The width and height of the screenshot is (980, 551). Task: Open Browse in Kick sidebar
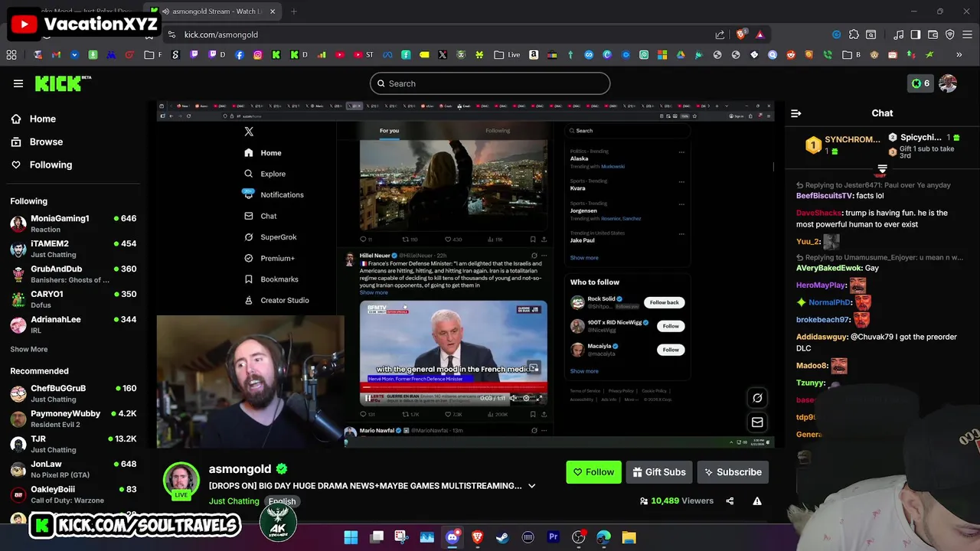point(37,142)
